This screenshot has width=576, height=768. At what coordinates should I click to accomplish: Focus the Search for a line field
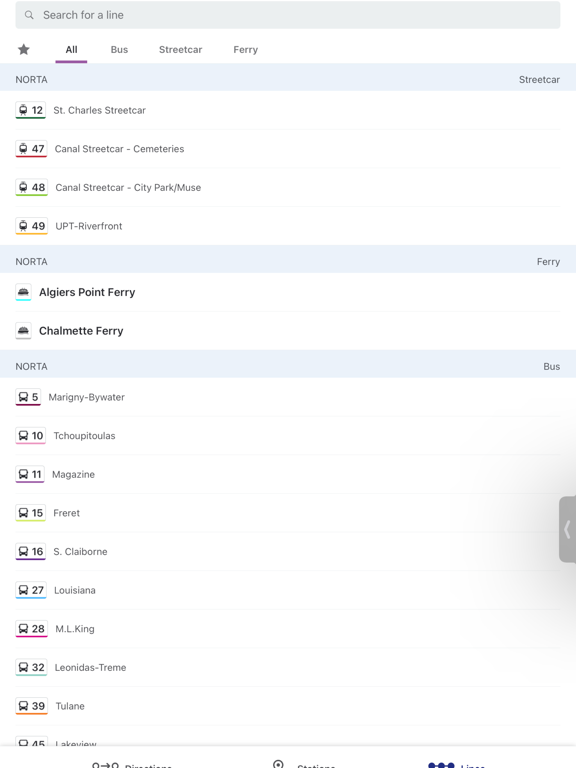288,15
